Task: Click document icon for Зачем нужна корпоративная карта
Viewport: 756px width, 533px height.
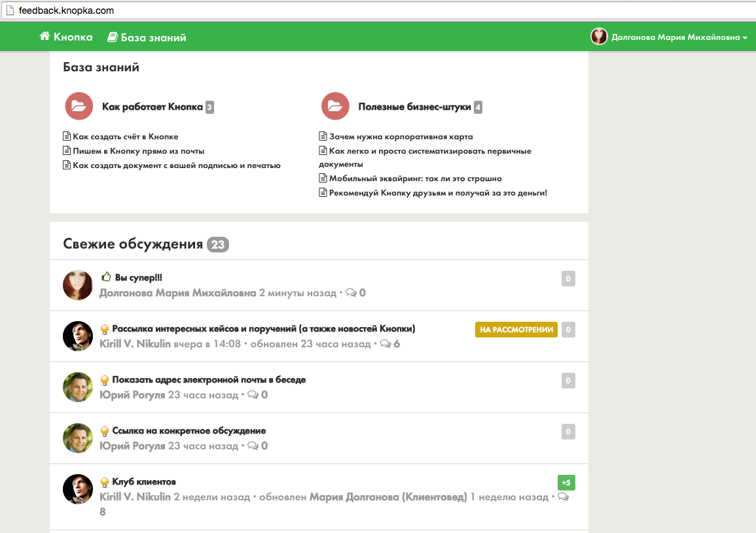Action: click(323, 137)
